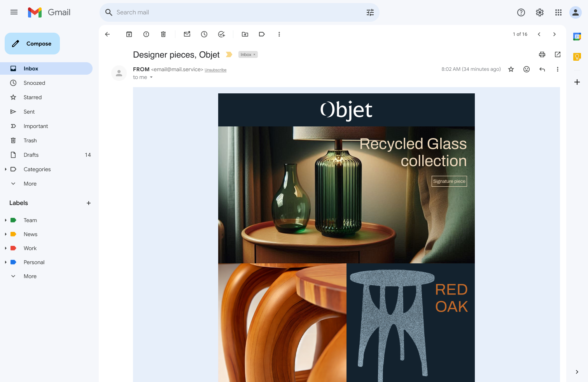The image size is (588, 382).
Task: Open the Gmail logo home link
Action: [49, 12]
